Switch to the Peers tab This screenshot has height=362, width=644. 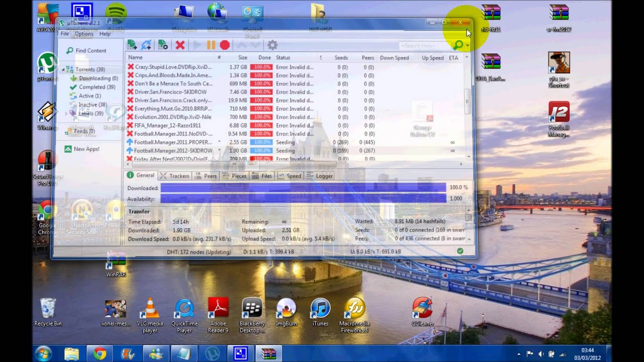click(x=205, y=176)
